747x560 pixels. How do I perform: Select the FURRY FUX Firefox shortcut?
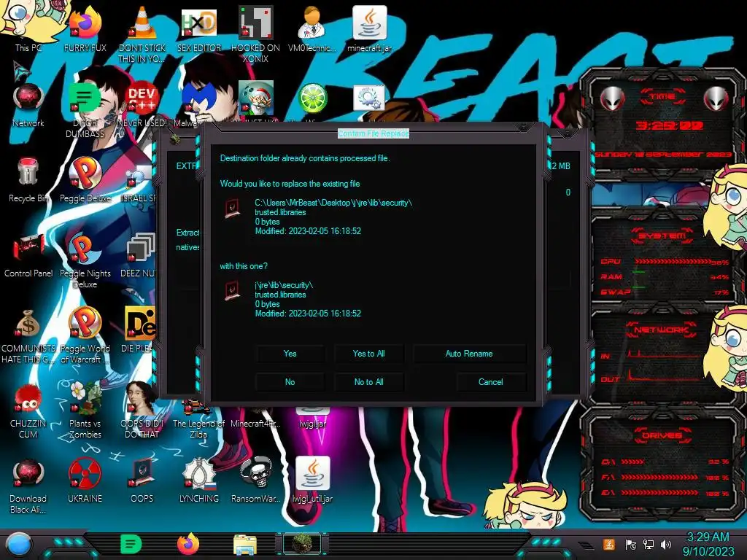pos(85,28)
